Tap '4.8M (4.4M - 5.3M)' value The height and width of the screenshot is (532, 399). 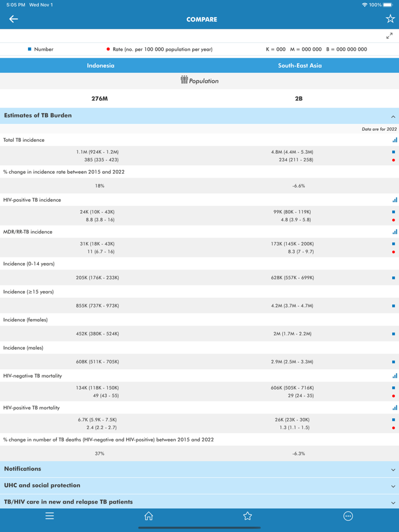pyautogui.click(x=292, y=152)
